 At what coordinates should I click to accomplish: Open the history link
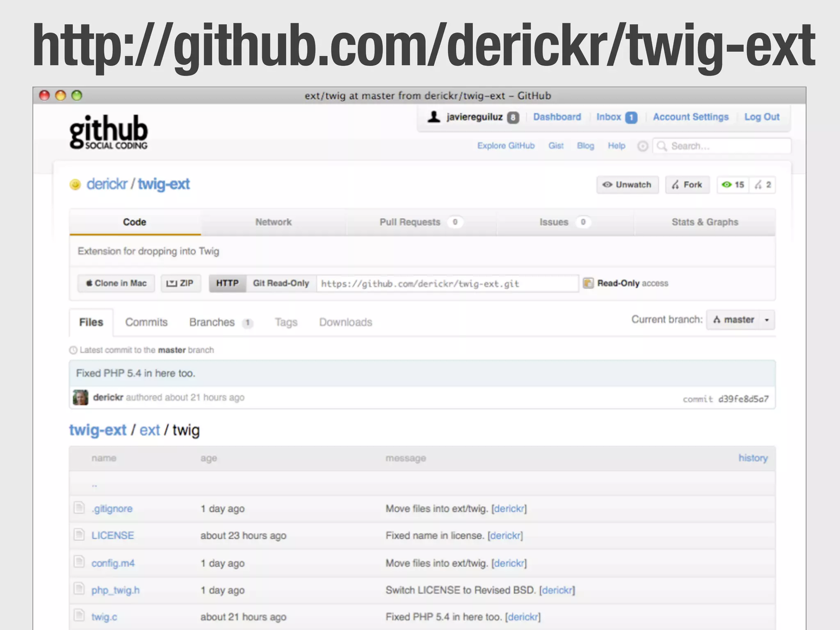point(753,458)
